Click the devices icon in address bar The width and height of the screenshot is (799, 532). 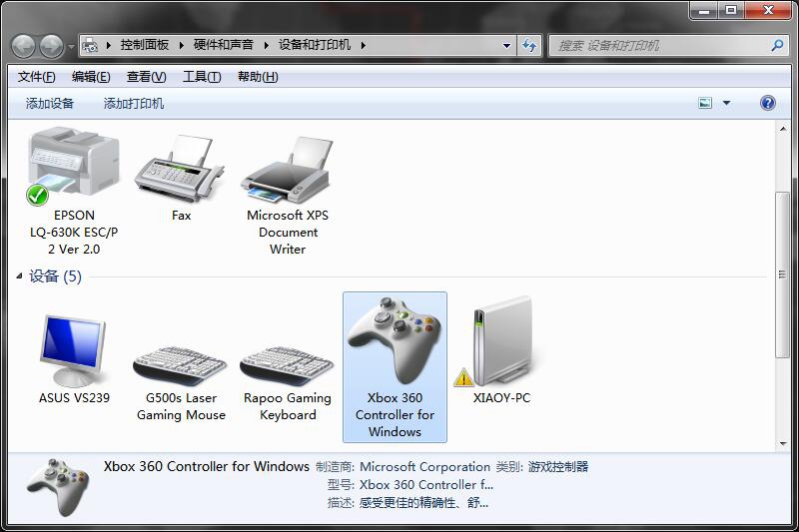pyautogui.click(x=90, y=45)
